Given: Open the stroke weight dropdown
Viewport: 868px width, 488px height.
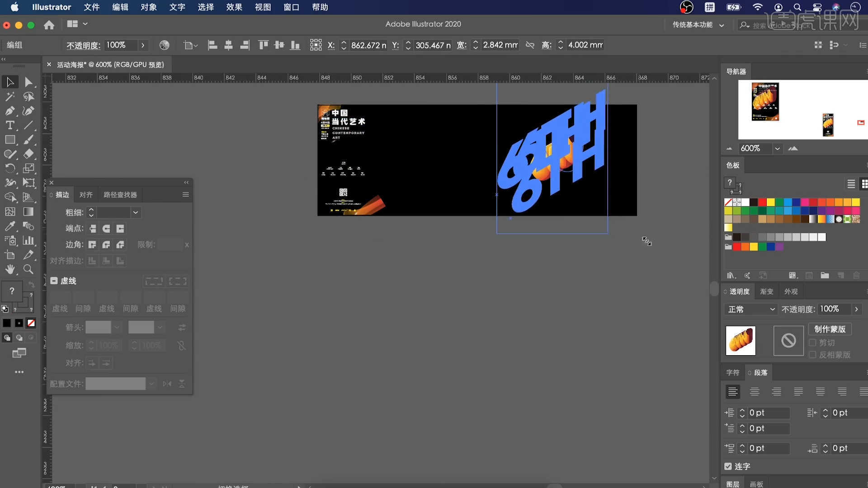Looking at the screenshot, I should (x=135, y=212).
